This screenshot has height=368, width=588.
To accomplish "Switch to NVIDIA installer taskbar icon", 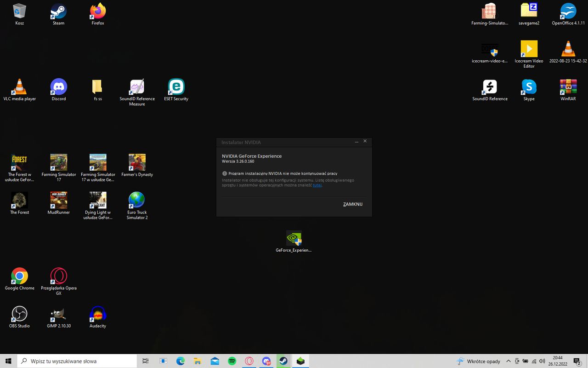I will (300, 361).
